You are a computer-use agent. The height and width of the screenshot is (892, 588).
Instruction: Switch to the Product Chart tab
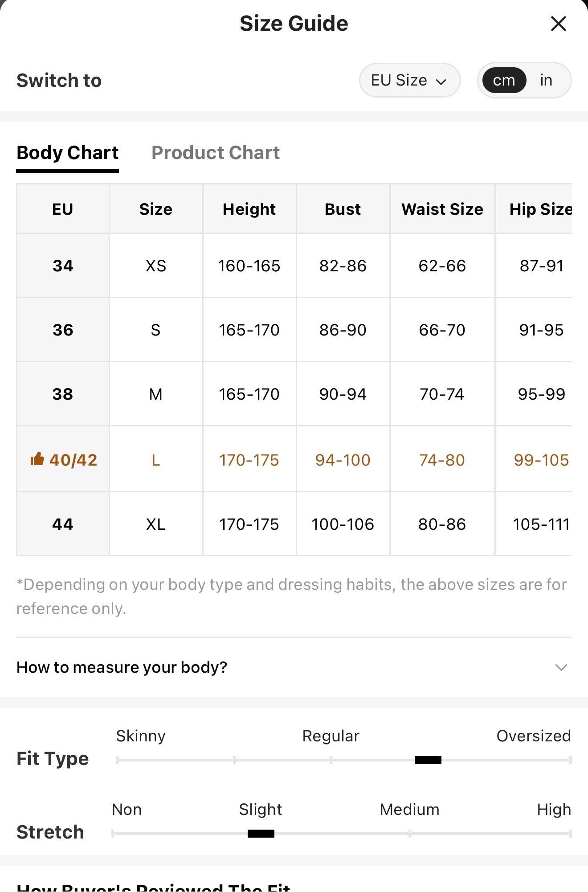point(216,153)
